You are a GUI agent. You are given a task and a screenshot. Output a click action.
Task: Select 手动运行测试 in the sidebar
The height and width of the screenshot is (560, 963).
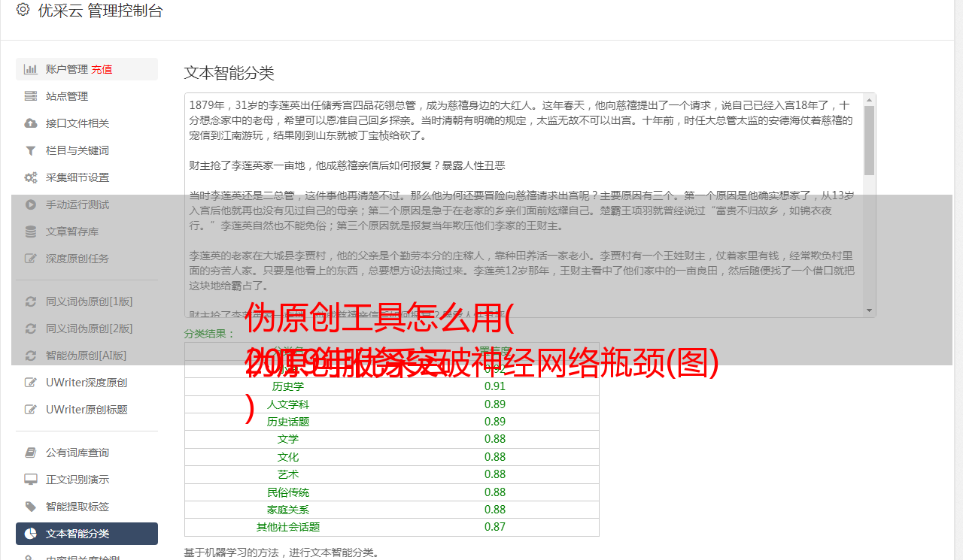[87, 204]
